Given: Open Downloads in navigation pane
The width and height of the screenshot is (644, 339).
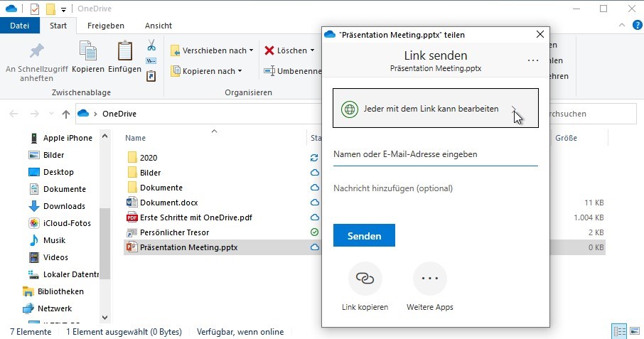Looking at the screenshot, I should click(57, 206).
